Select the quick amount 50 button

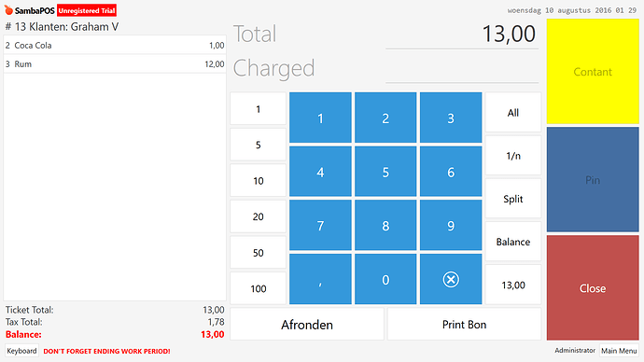pos(258,253)
